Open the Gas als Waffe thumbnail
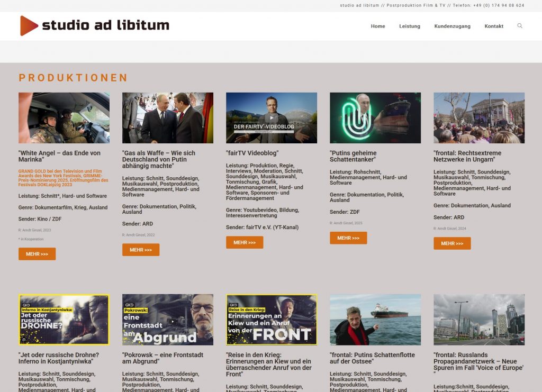 (x=168, y=118)
